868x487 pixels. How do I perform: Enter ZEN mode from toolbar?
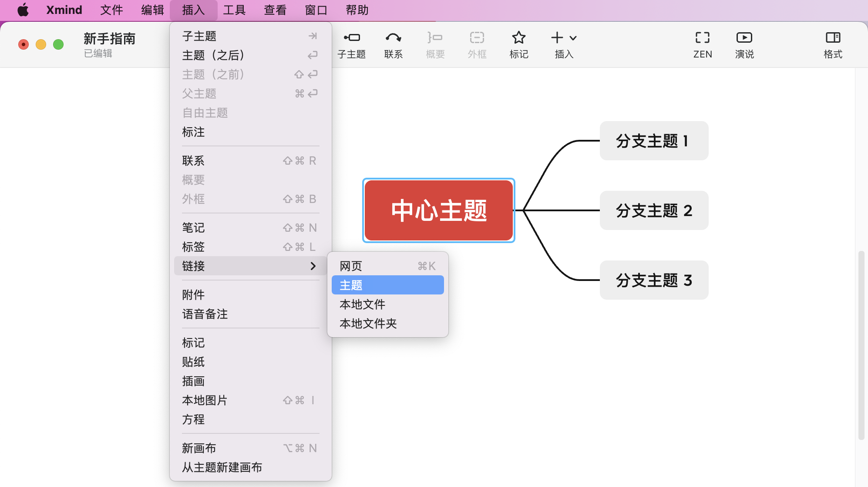[x=703, y=44]
